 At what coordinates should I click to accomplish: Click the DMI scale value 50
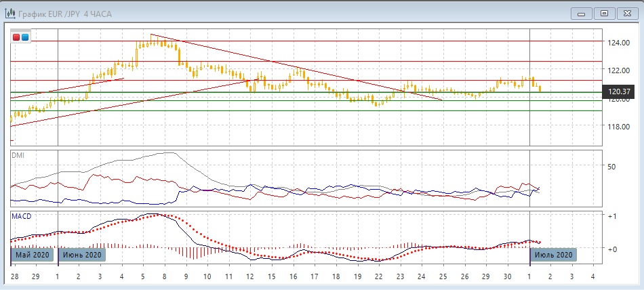point(611,166)
